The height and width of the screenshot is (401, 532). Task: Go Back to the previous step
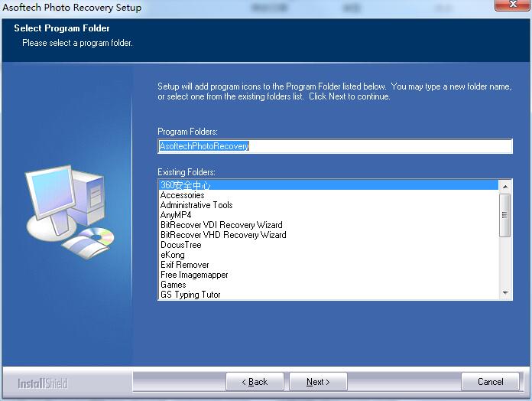click(255, 382)
